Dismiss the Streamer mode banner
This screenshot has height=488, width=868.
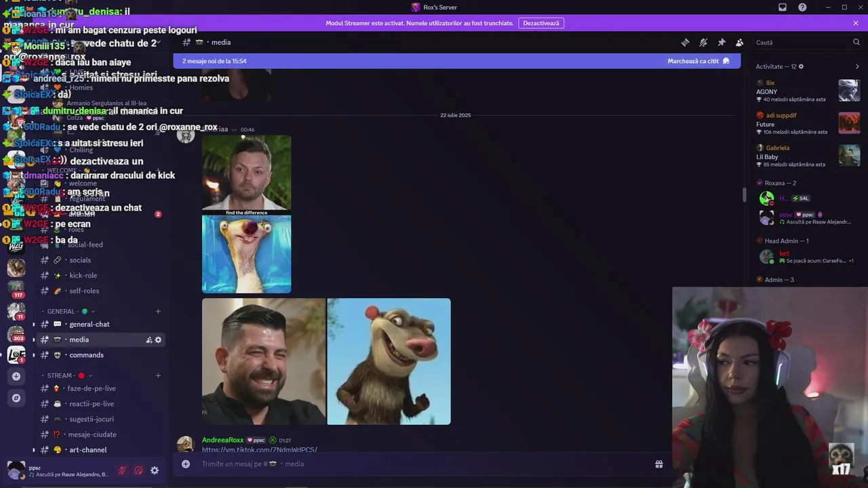[x=856, y=23]
